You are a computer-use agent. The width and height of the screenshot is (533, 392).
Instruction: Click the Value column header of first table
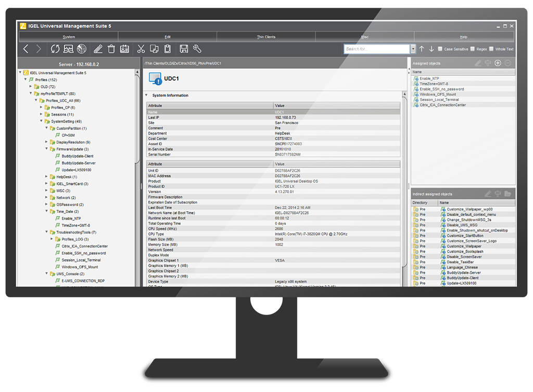pos(337,106)
